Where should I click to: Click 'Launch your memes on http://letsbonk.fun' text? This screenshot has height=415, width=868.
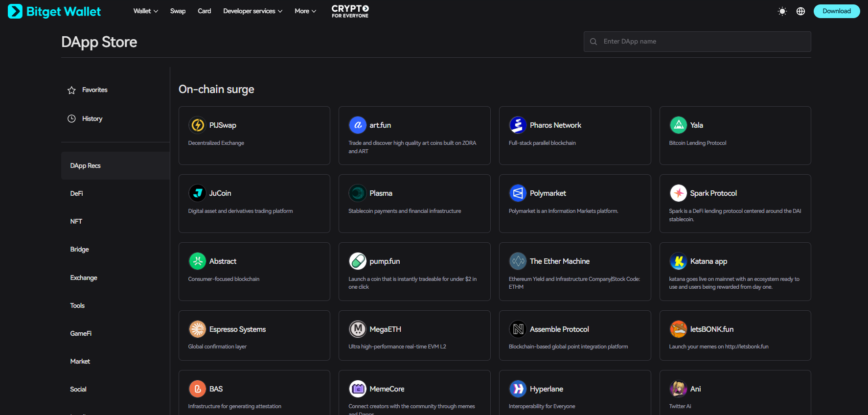point(718,346)
